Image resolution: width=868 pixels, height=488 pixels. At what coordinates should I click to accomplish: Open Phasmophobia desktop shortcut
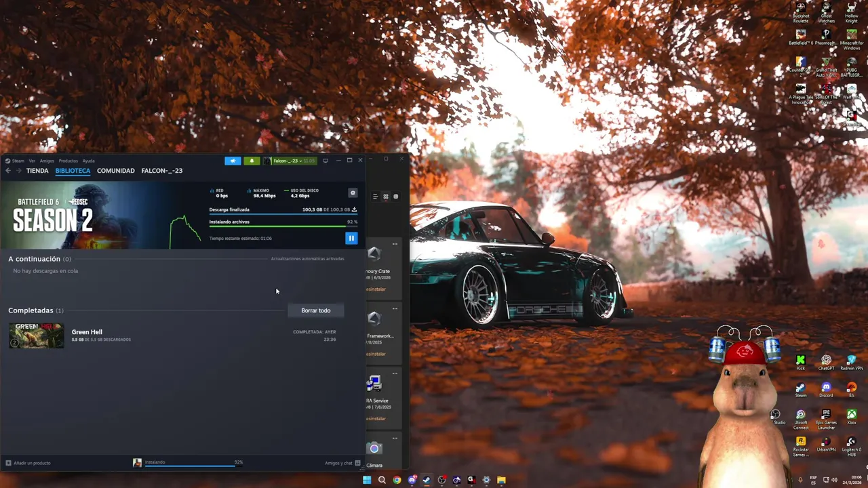click(826, 37)
